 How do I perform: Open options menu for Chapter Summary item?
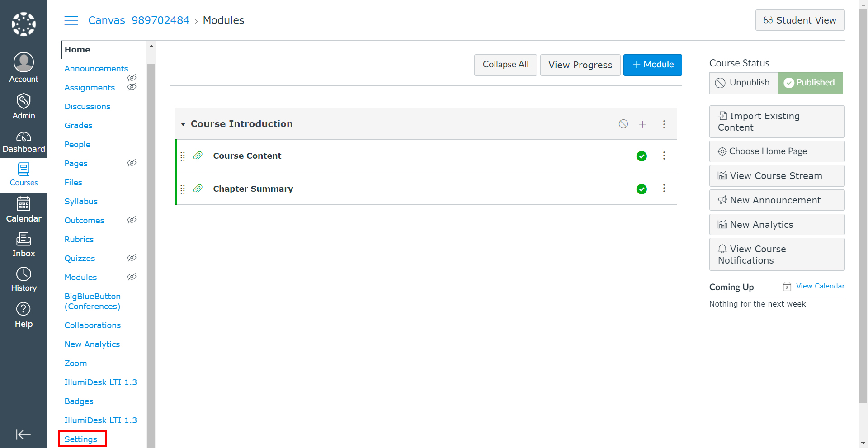click(x=664, y=189)
